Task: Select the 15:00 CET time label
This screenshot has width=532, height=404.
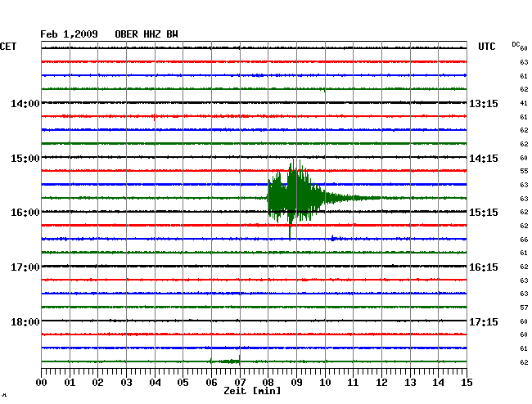Action: tap(25, 159)
